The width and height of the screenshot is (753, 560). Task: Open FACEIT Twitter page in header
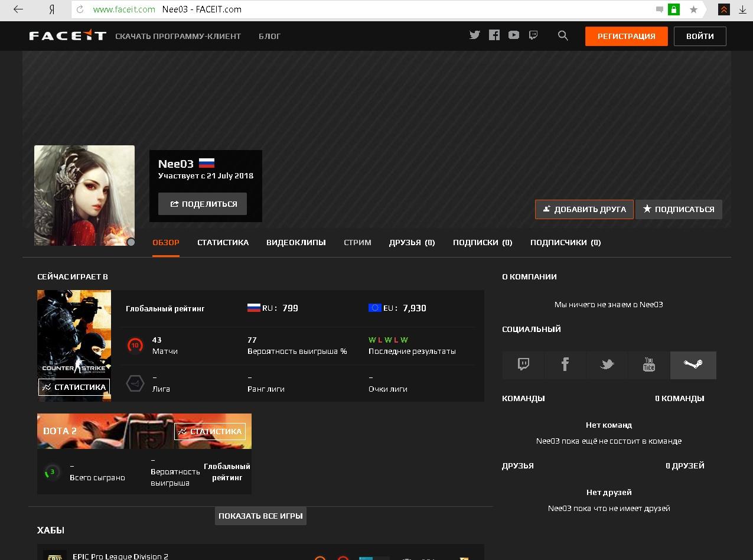coord(474,35)
